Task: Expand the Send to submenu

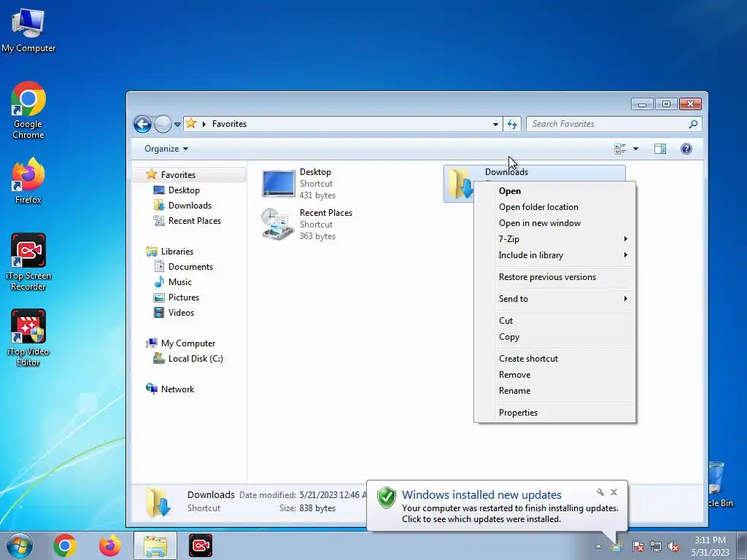Action: point(555,299)
